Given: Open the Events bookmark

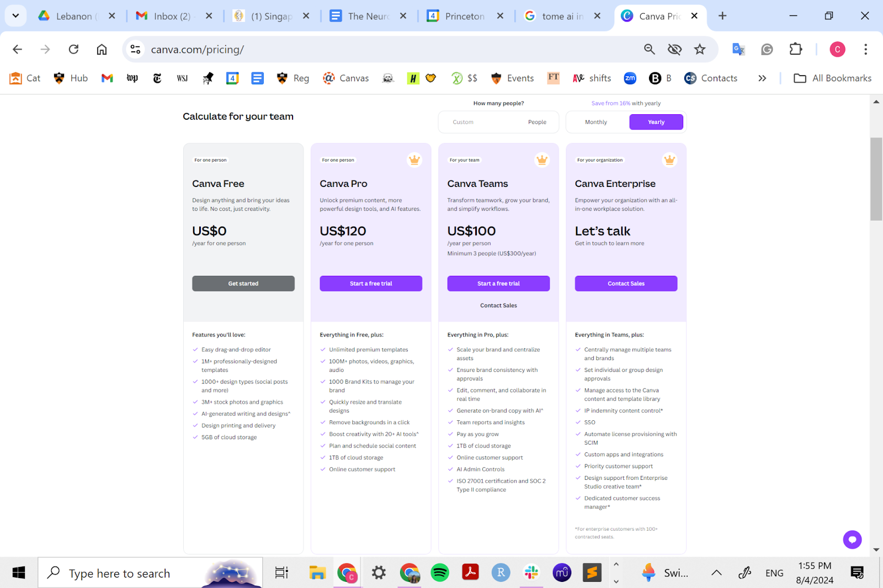Looking at the screenshot, I should point(512,78).
